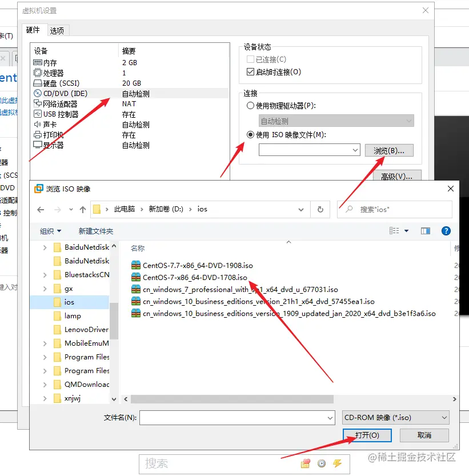This screenshot has height=476, width=469.
Task: Expand the xnjwj folder
Action: 45,398
